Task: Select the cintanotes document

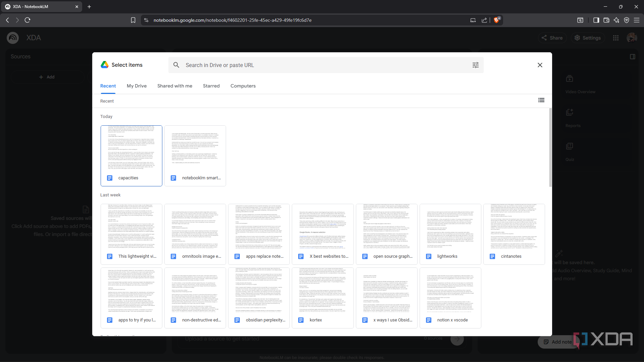Action: tap(514, 234)
